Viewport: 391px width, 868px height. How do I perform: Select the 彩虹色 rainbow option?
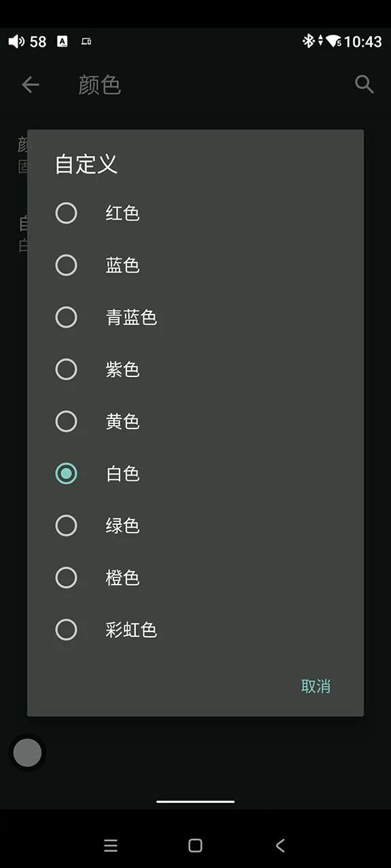pyautogui.click(x=67, y=630)
